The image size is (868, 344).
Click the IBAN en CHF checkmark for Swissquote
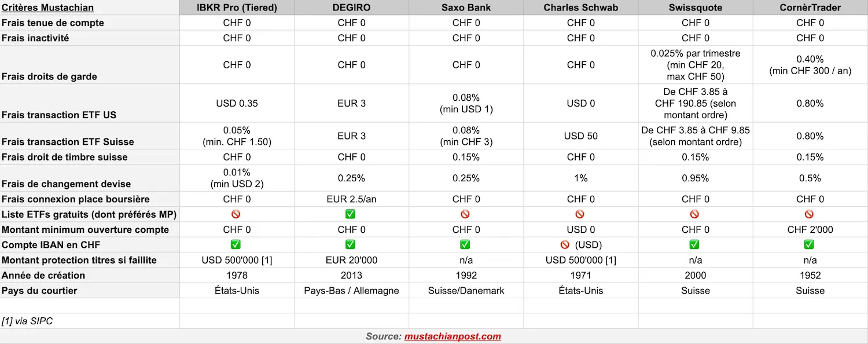pyautogui.click(x=694, y=245)
